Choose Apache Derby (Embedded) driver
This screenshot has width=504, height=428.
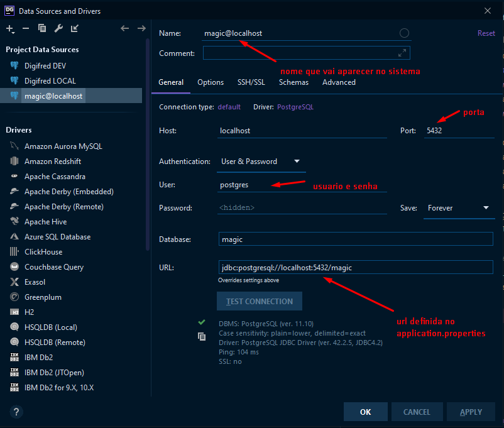[71, 192]
